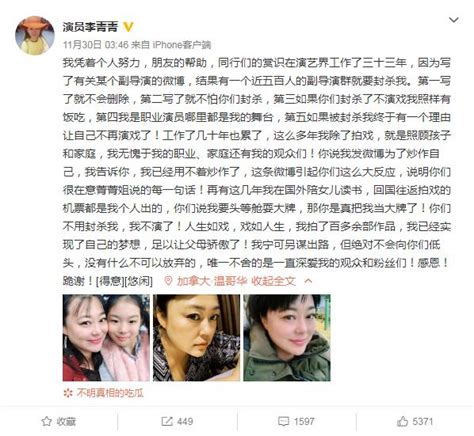Click the 03:46 post timestamp

pos(117,45)
